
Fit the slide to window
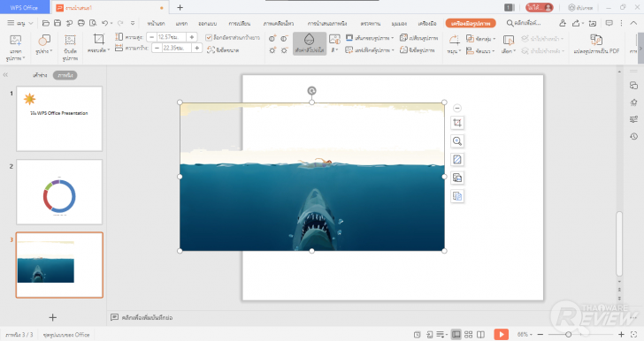click(x=633, y=335)
